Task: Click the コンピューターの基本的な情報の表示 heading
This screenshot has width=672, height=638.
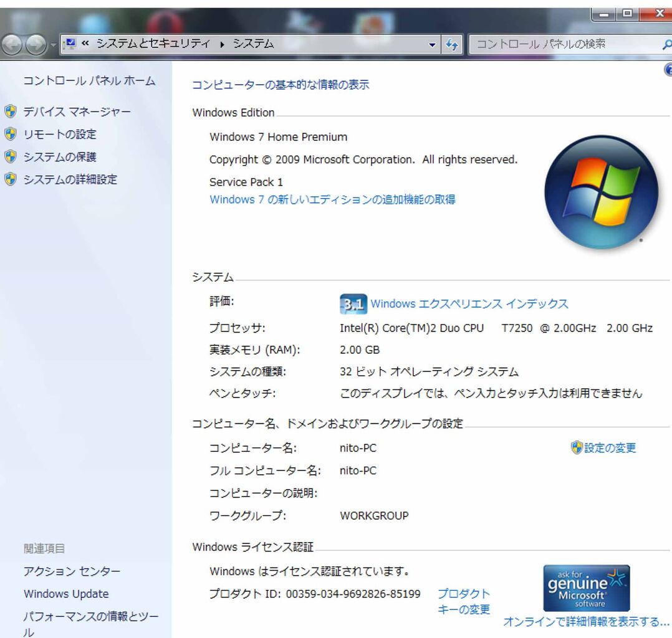Action: pos(281,85)
